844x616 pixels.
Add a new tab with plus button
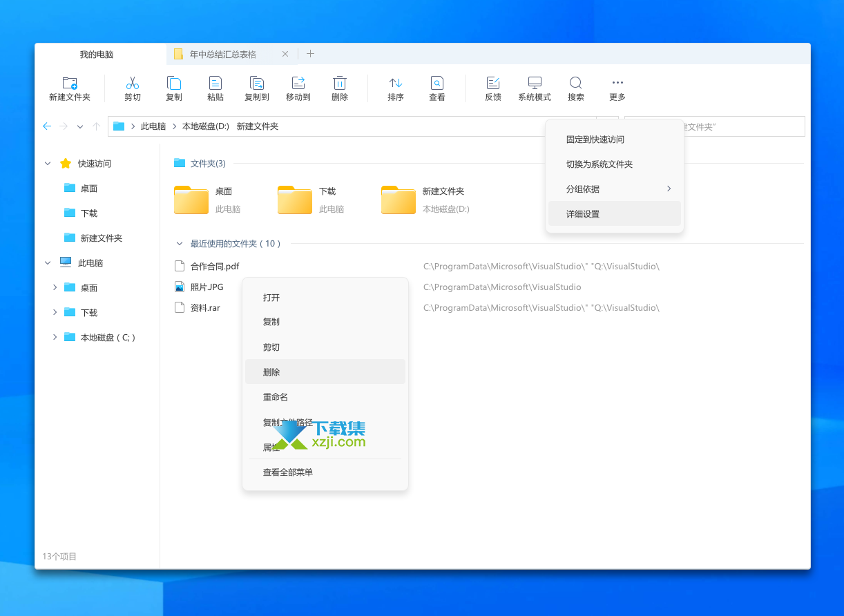tap(311, 54)
